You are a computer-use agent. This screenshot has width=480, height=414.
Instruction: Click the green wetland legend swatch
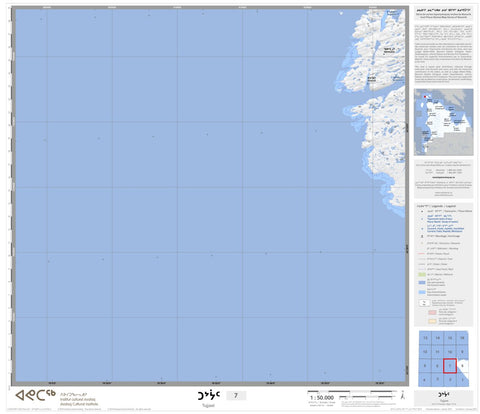point(422,275)
